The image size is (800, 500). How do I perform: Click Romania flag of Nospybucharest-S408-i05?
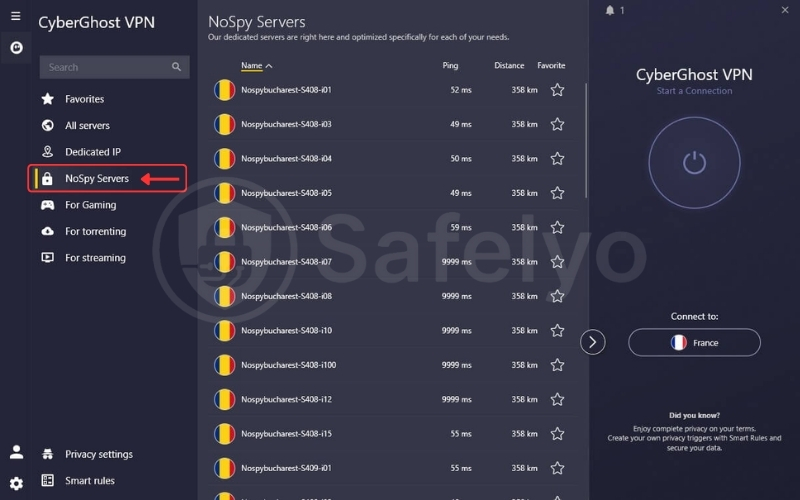click(x=224, y=193)
